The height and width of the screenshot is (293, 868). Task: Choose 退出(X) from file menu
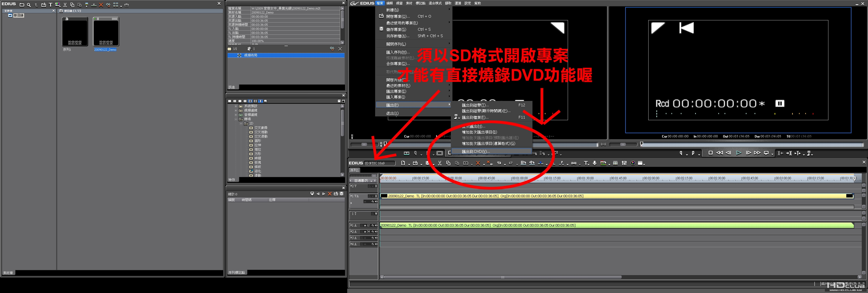tap(413, 113)
